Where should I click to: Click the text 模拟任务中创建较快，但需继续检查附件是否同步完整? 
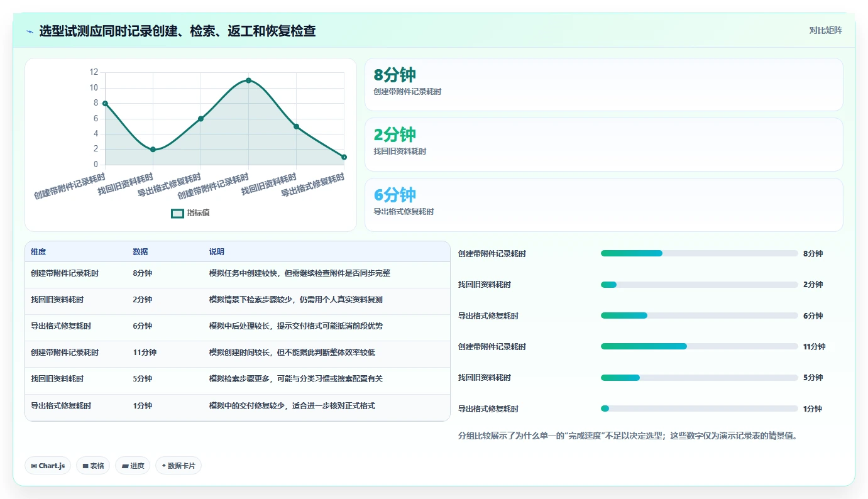tap(300, 273)
